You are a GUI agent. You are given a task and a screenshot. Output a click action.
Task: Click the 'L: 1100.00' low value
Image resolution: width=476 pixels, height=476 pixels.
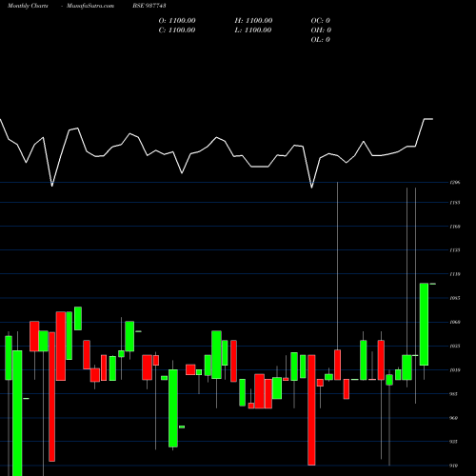pyautogui.click(x=253, y=30)
